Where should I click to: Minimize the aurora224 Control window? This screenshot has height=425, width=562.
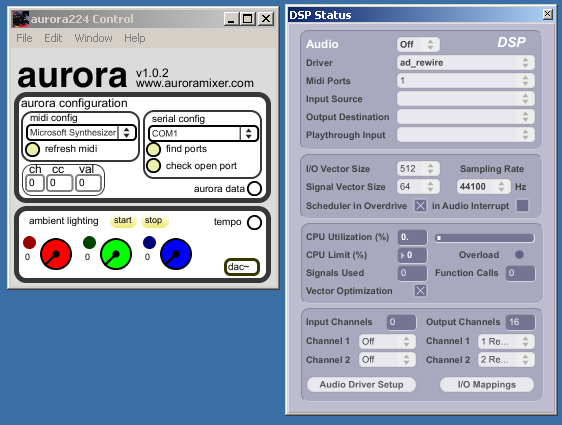[x=231, y=19]
